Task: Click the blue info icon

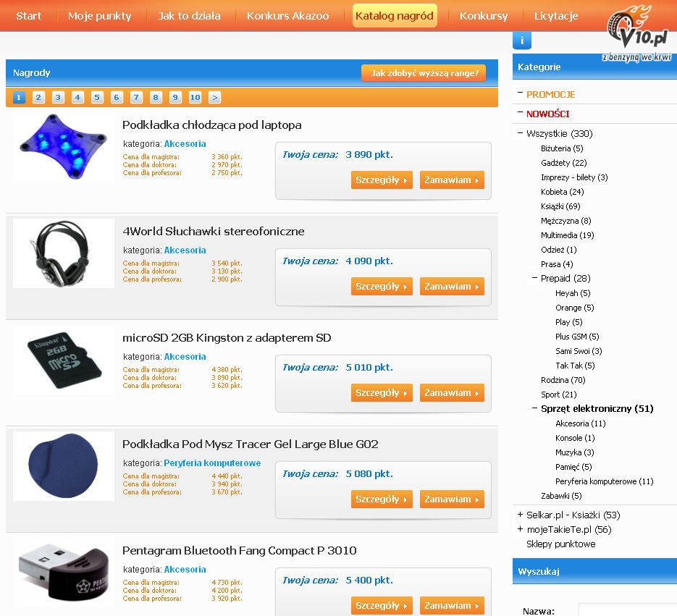Action: [521, 41]
